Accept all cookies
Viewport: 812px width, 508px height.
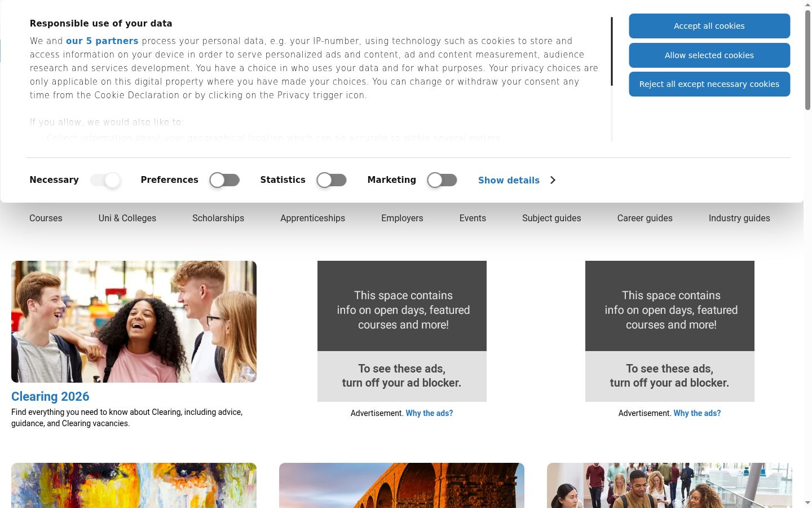click(709, 26)
